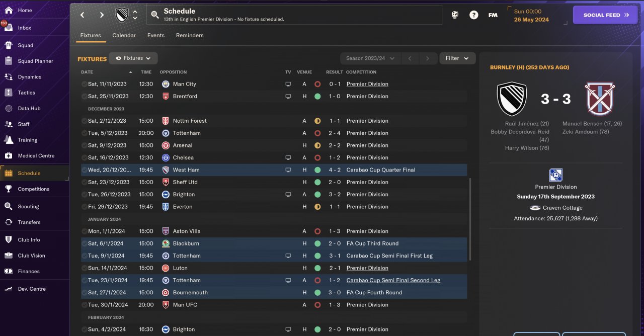Open the Reminders tab
The image size is (644, 336).
[190, 36]
